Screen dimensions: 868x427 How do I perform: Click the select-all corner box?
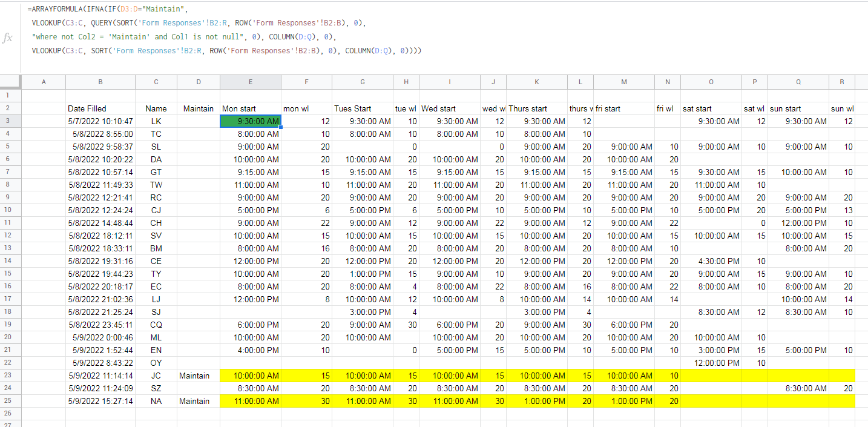pos(10,82)
